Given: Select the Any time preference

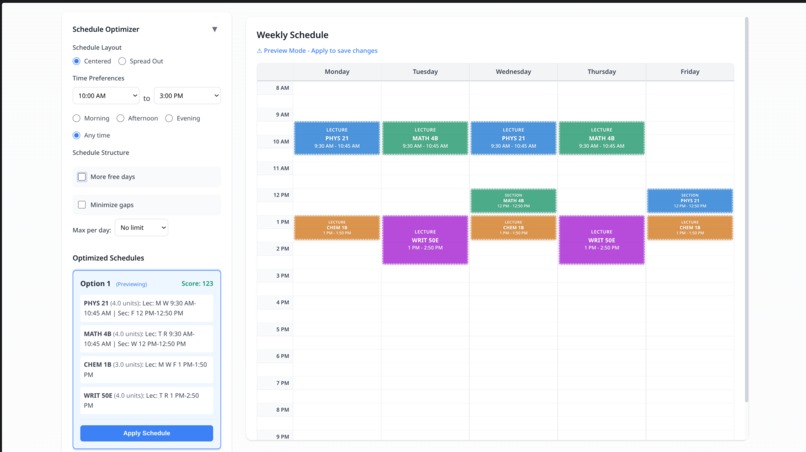Looking at the screenshot, I should coord(77,135).
